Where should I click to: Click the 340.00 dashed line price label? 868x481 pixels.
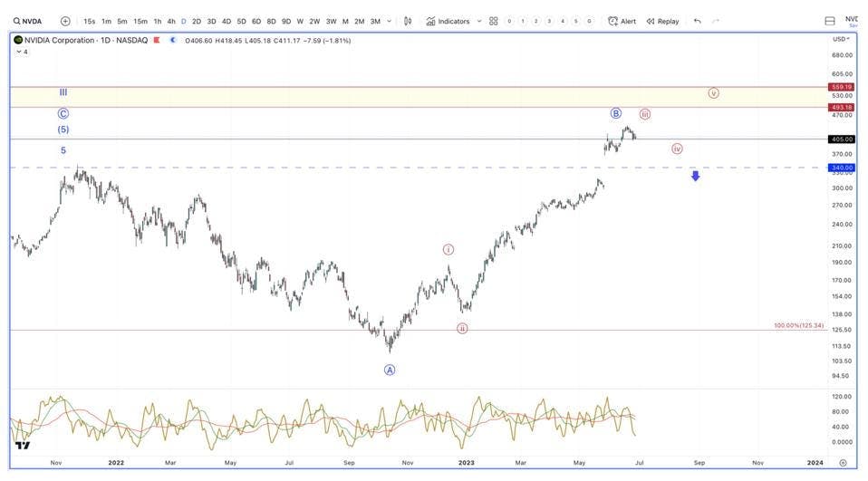[x=842, y=168]
